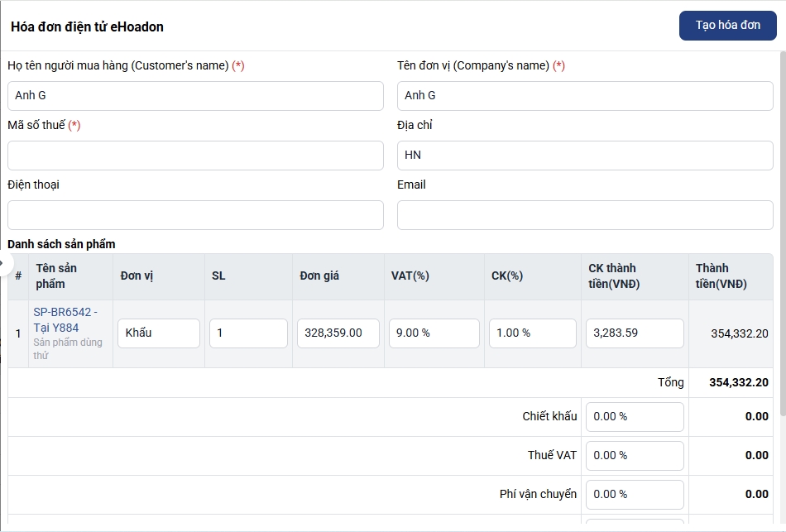Screen dimensions: 786x532
Task: Click the Đơn vị unit field
Action: [x=159, y=333]
